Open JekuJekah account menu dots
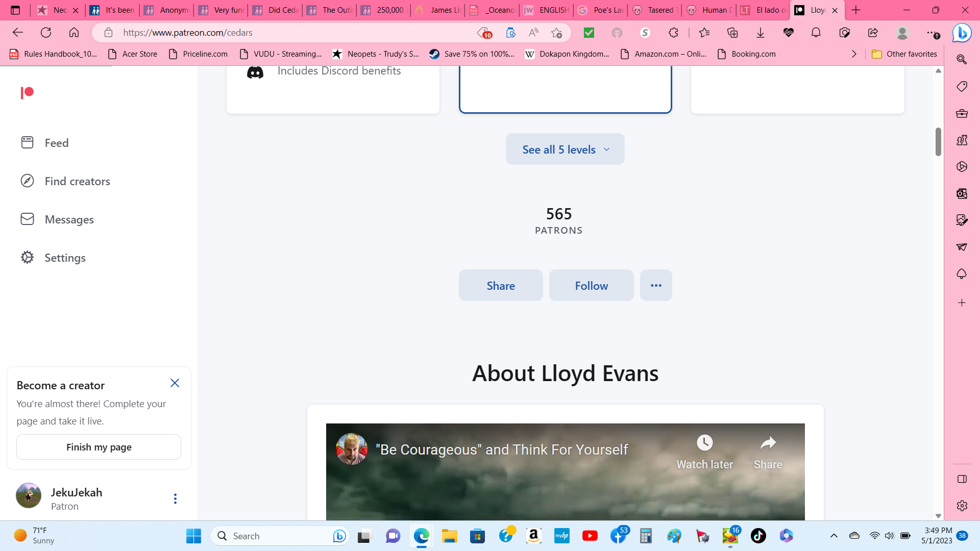The width and height of the screenshot is (980, 551). click(175, 498)
